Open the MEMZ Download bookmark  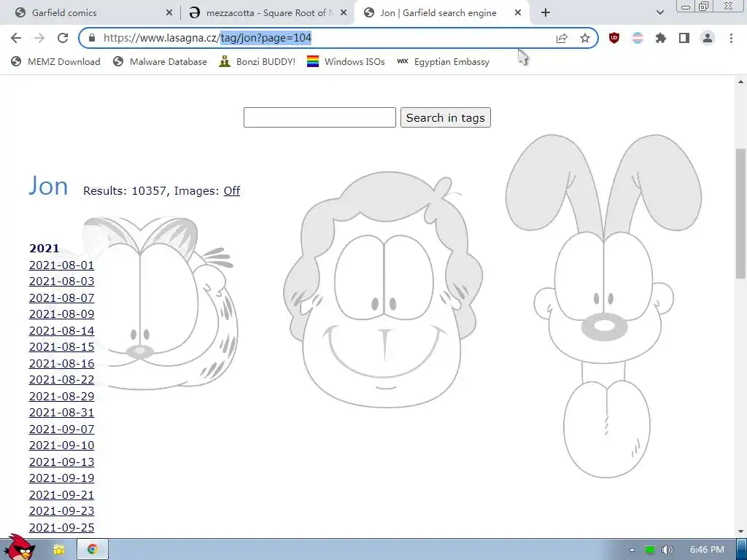(55, 61)
